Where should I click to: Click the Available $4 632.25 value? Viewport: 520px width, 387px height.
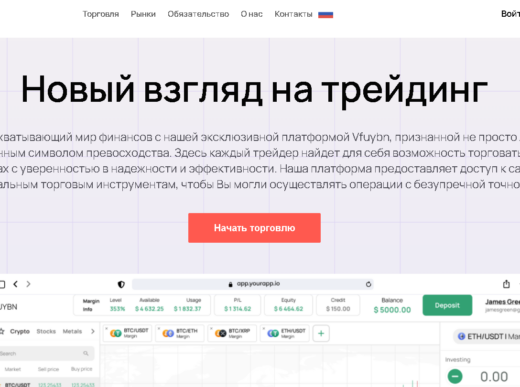(x=149, y=309)
